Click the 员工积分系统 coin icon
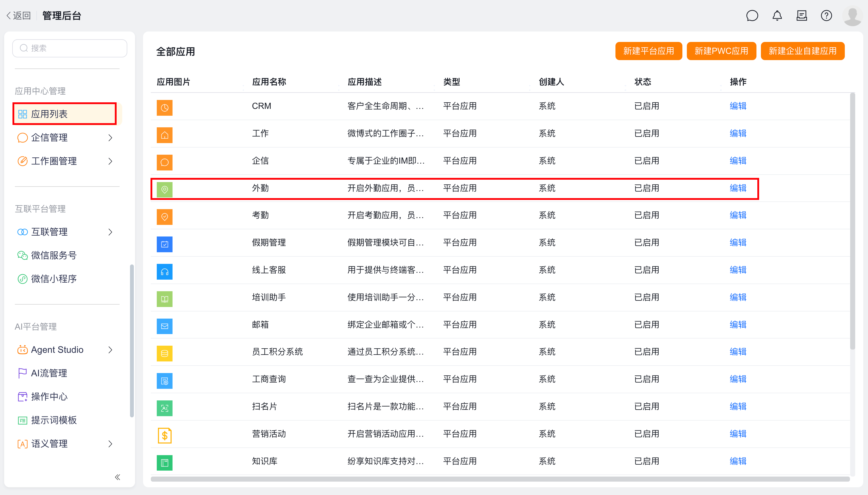Viewport: 868px width, 495px height. coord(164,354)
